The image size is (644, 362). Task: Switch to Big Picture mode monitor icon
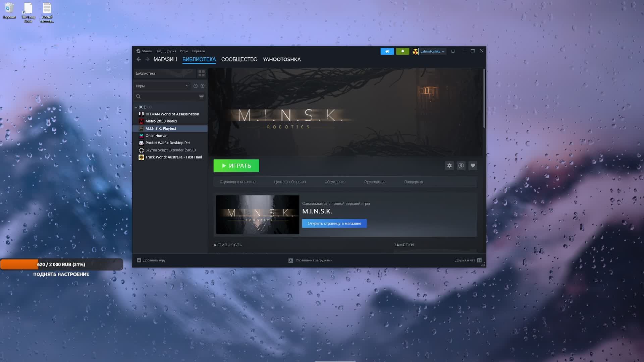click(453, 51)
